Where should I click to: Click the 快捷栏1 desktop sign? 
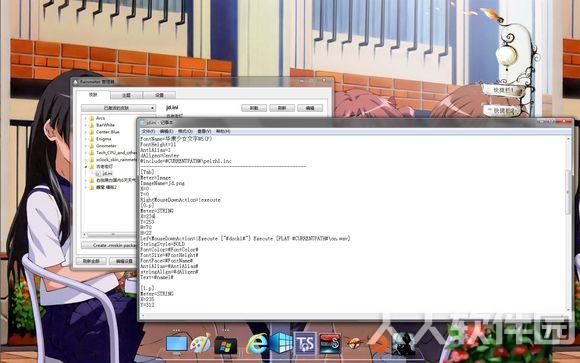(504, 90)
